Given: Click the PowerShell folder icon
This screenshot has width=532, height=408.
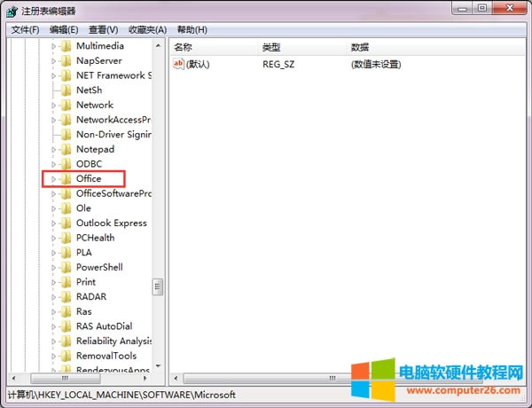Looking at the screenshot, I should point(66,268).
